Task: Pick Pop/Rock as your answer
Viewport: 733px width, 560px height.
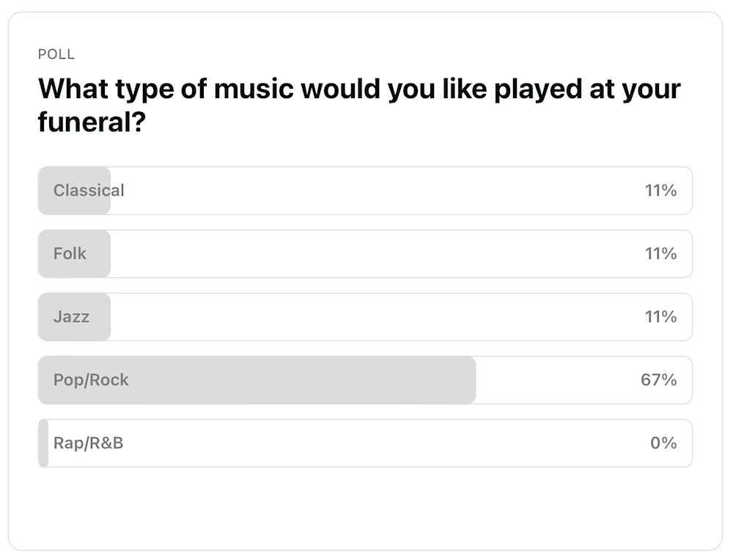Action: click(364, 380)
